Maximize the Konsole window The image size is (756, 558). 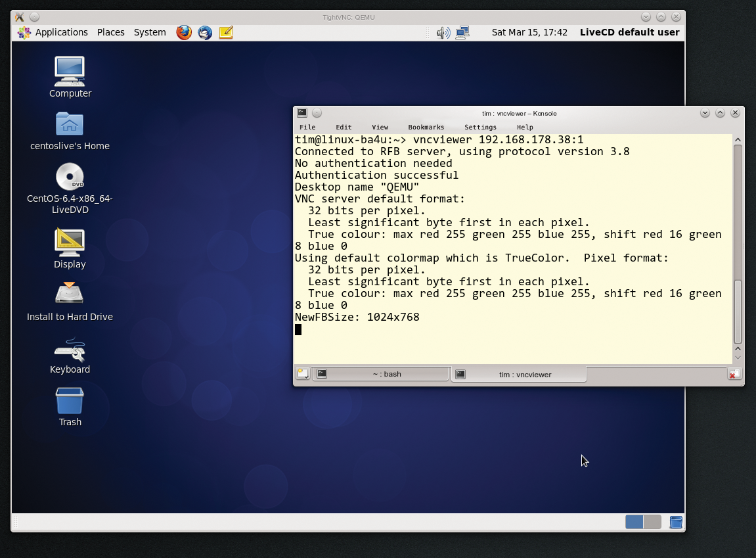(720, 113)
